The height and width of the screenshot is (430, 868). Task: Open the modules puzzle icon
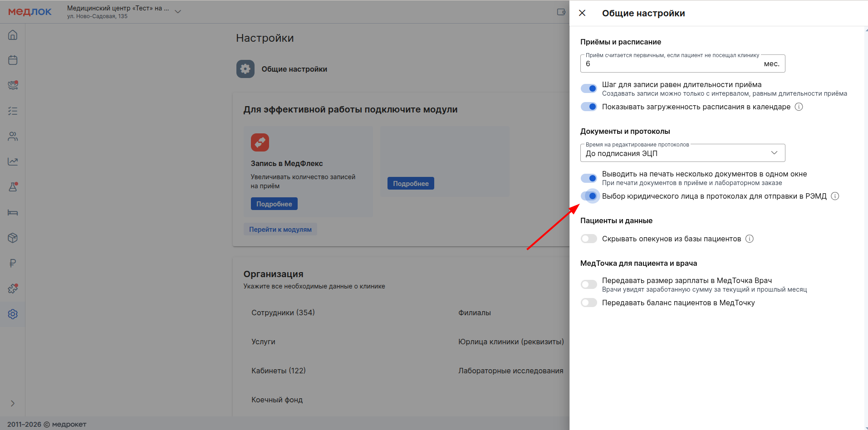(13, 288)
